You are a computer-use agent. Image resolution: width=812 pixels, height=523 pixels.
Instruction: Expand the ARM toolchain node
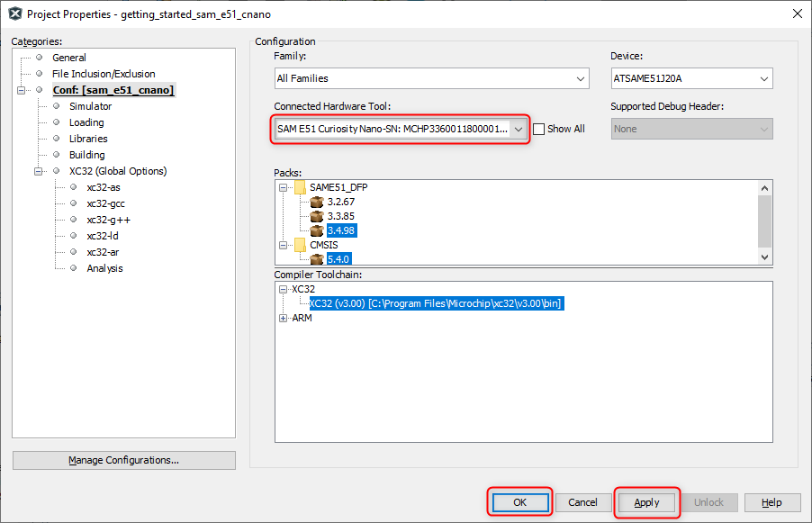pos(284,319)
